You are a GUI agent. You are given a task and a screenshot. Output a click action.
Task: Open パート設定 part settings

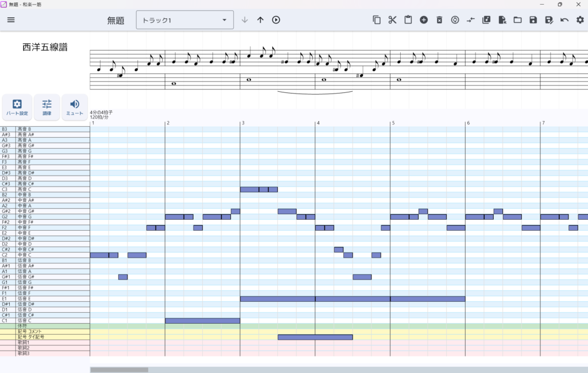[x=17, y=107]
